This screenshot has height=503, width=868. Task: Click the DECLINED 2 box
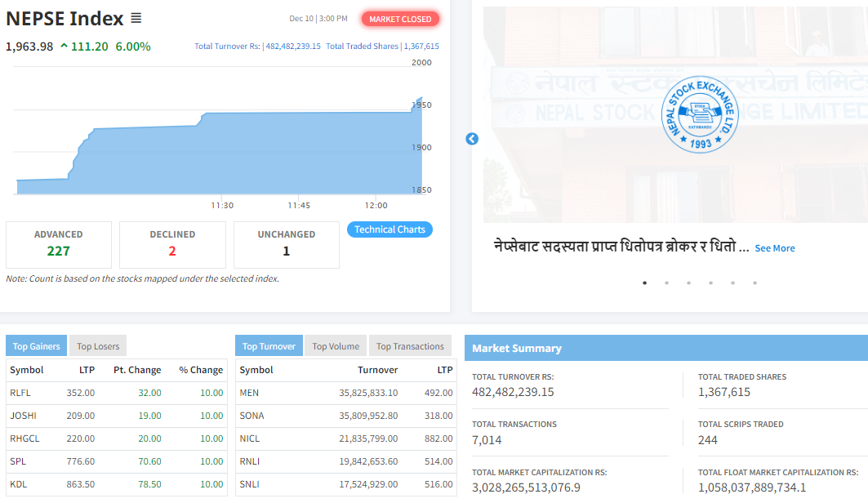(172, 245)
